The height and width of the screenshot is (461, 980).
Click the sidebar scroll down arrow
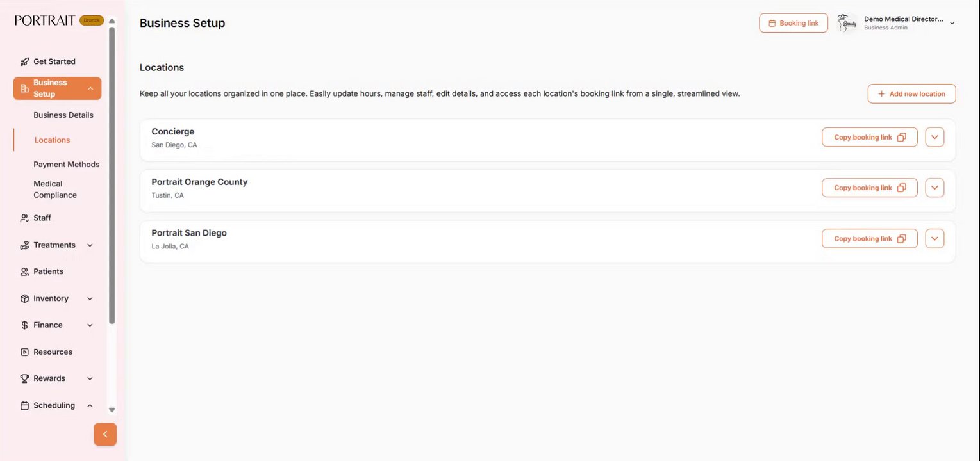coord(112,410)
